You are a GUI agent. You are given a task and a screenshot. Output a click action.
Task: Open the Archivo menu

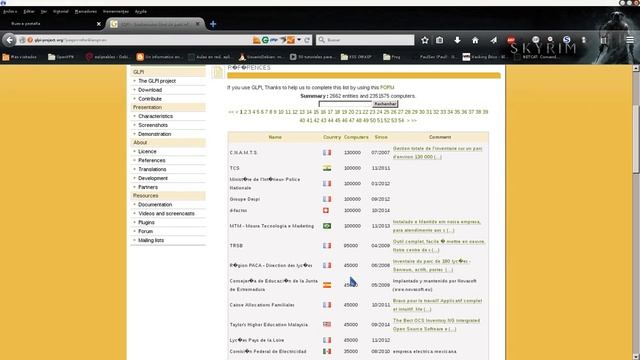tap(10, 11)
